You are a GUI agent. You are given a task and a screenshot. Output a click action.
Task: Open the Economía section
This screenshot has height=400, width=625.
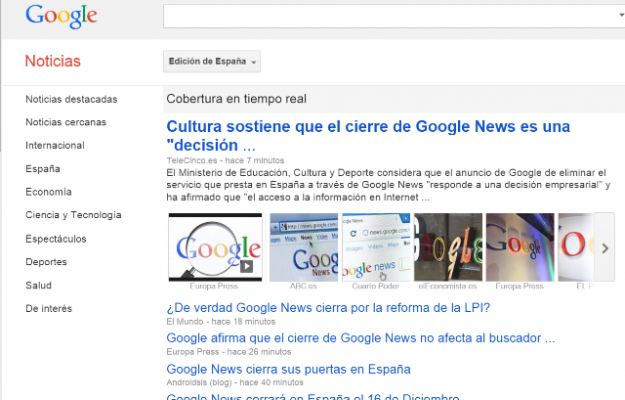(49, 192)
